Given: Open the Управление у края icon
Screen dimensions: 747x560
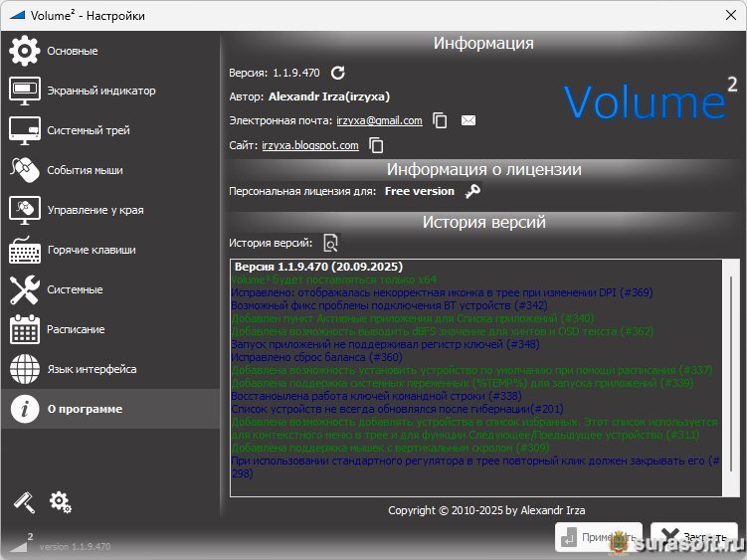Looking at the screenshot, I should (x=24, y=210).
